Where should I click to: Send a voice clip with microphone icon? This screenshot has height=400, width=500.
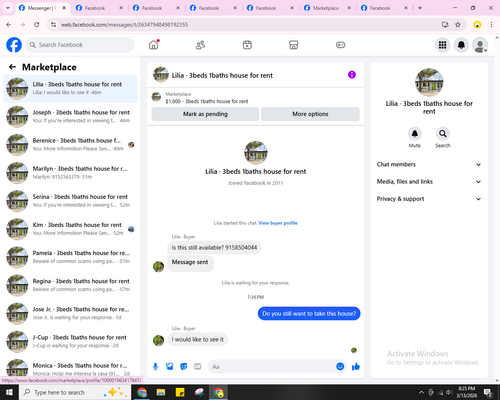click(155, 367)
